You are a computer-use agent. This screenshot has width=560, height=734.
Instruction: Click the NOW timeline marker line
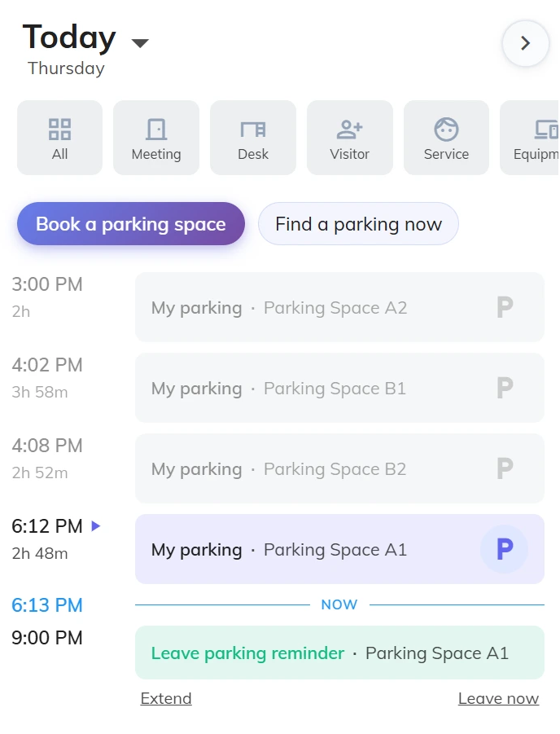pos(339,604)
